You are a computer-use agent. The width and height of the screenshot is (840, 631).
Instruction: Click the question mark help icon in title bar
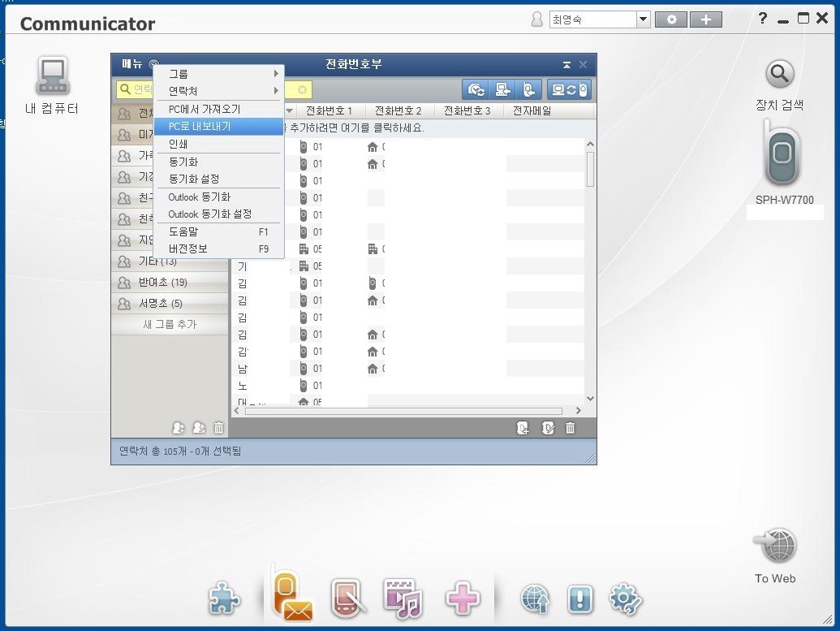tap(763, 19)
